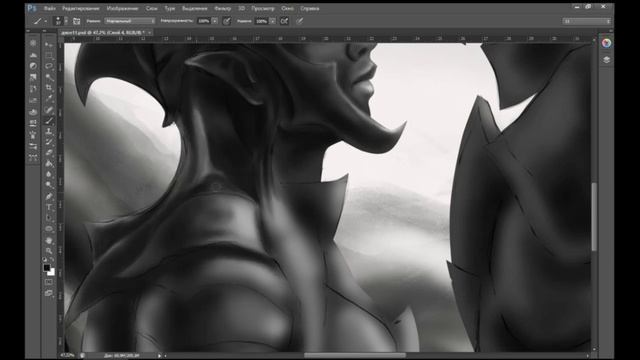Image resolution: width=640 pixels, height=360 pixels.
Task: Open the Редактирование menu
Action: pos(81,8)
